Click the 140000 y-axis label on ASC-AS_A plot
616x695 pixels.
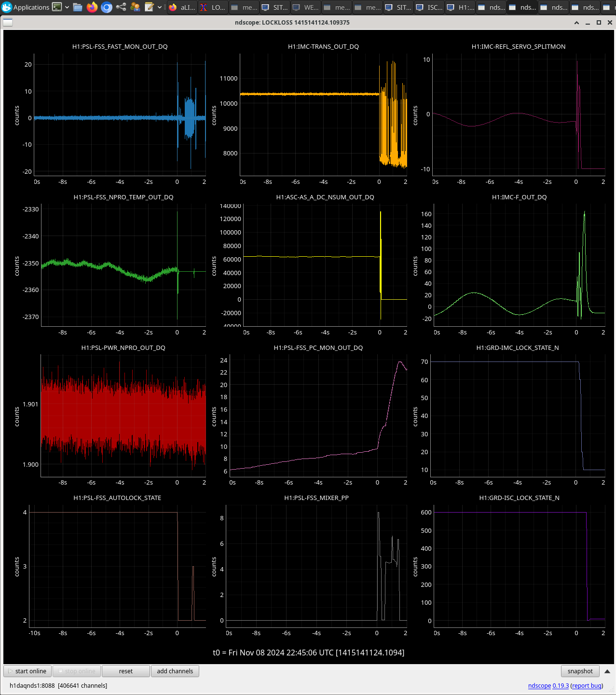231,207
